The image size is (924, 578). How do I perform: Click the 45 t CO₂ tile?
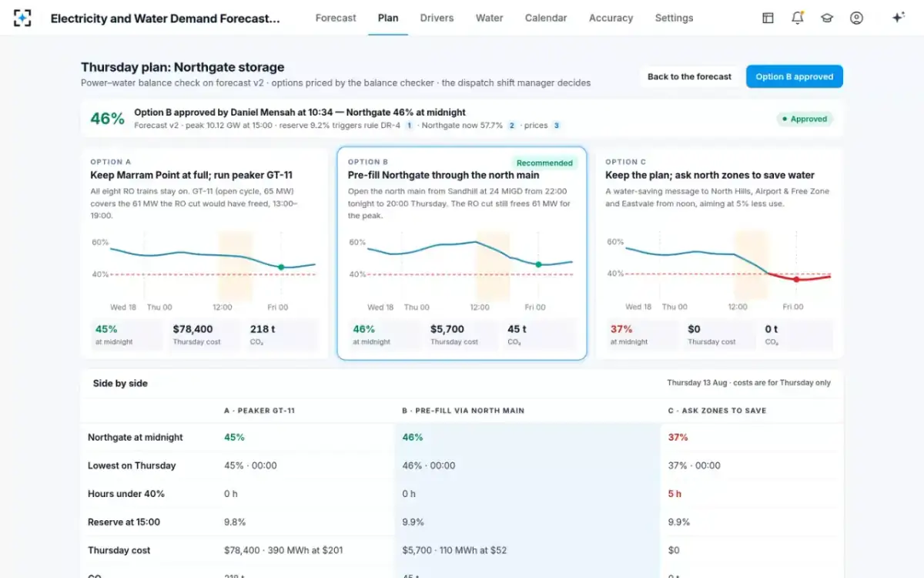pos(539,334)
